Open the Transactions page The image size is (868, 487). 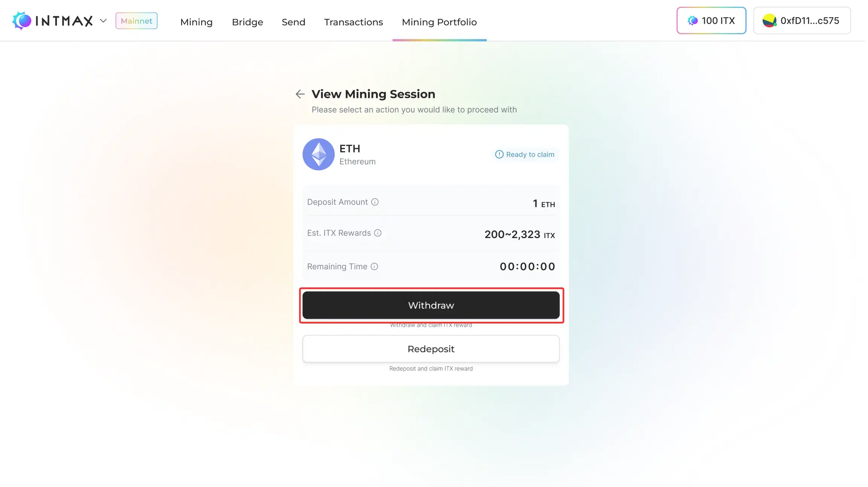pyautogui.click(x=353, y=22)
